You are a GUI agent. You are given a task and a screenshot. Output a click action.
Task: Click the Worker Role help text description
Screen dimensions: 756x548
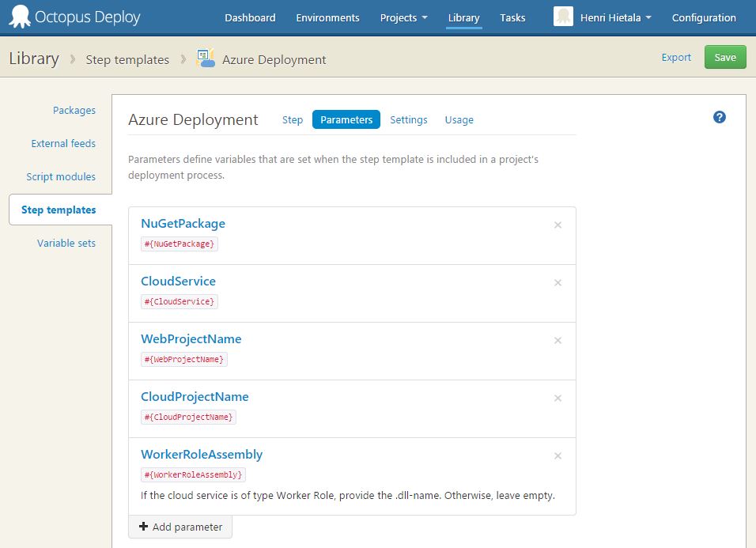[348, 496]
